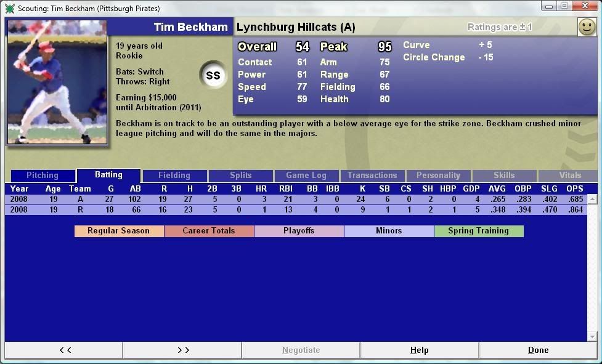Go to next player with >> button
Image resolution: width=602 pixels, height=364 pixels.
[x=182, y=350]
